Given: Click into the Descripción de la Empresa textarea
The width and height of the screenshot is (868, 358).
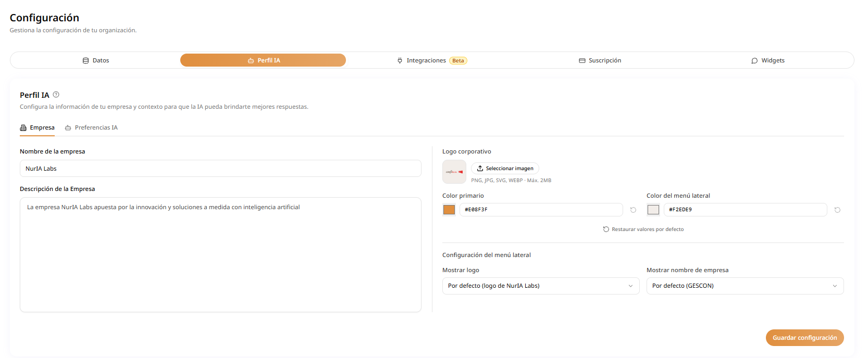Looking at the screenshot, I should pyautogui.click(x=220, y=254).
